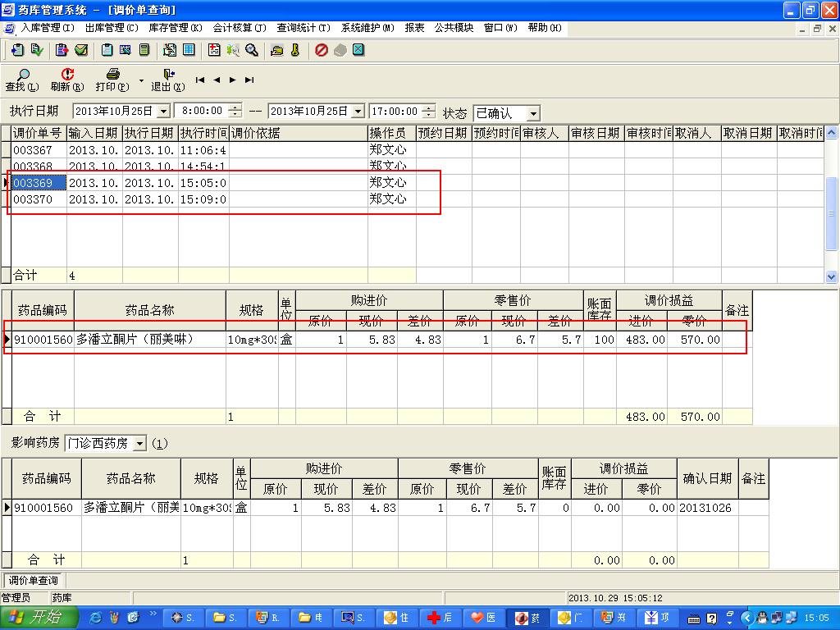Viewport: 840px width, 630px height.
Task: Open the print options dropdown arrow
Action: click(x=141, y=81)
